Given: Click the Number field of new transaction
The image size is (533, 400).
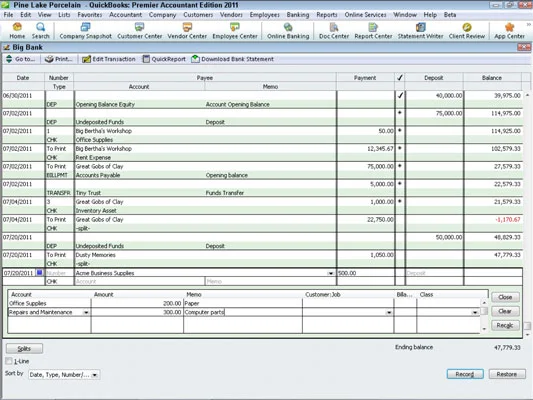Looking at the screenshot, I should (x=59, y=273).
